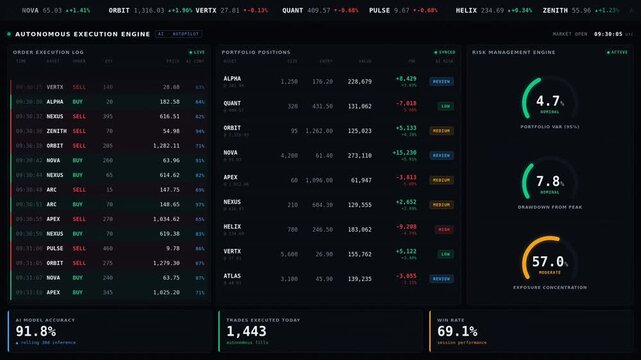Select the NEXUS BUY order at 614.62
Screen dimensions: 641x360
109,175
